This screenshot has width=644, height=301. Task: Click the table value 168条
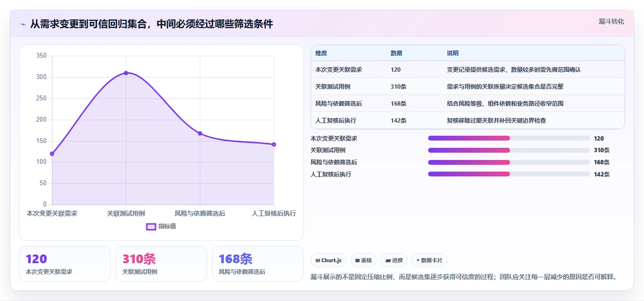click(x=398, y=104)
